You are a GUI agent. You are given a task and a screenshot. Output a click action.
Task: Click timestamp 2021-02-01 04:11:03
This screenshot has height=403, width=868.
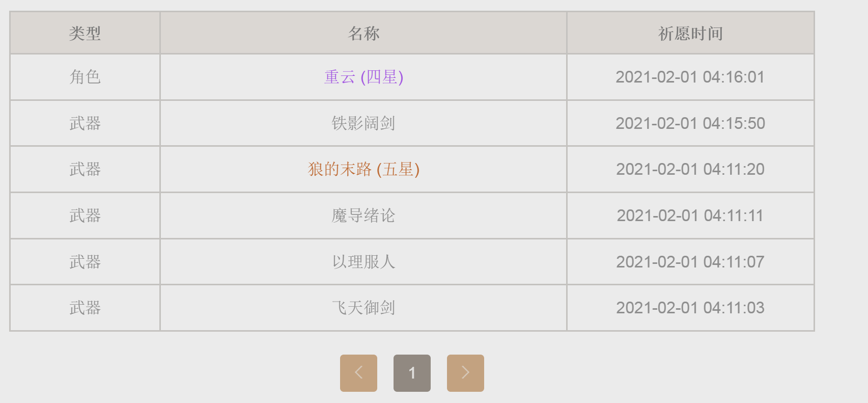click(x=690, y=308)
